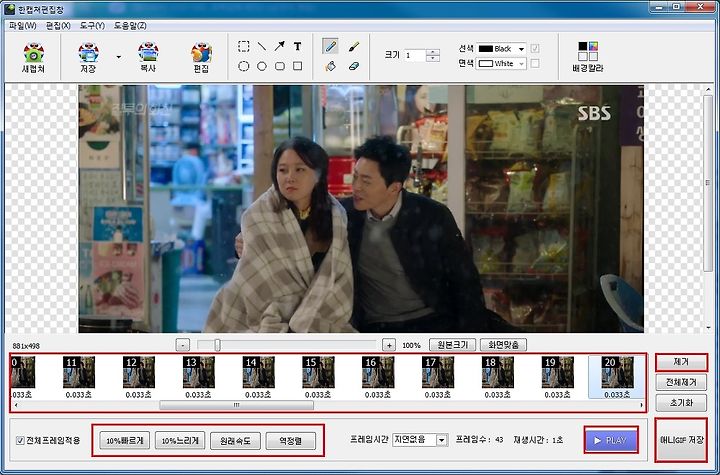Select the pencil tool
This screenshot has height=475, width=720.
(330, 46)
